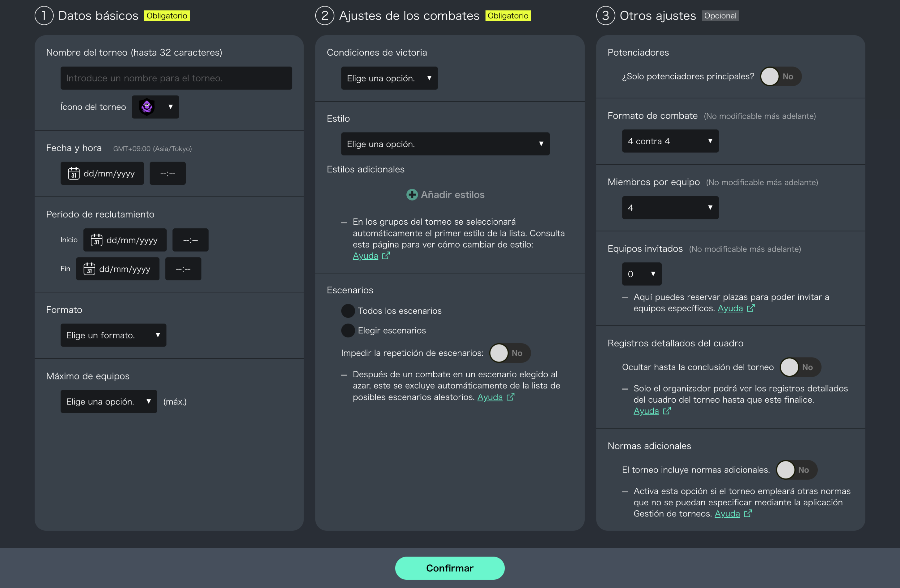This screenshot has height=588, width=900.
Task: Set the Inicio recruitment time field
Action: pyautogui.click(x=190, y=240)
